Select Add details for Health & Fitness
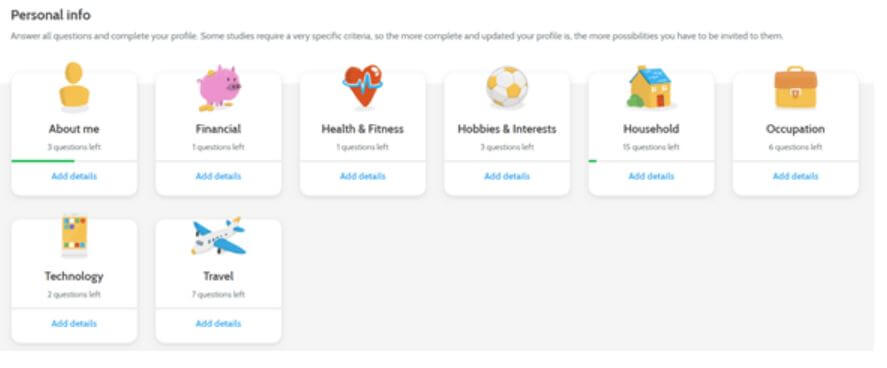 tap(363, 176)
